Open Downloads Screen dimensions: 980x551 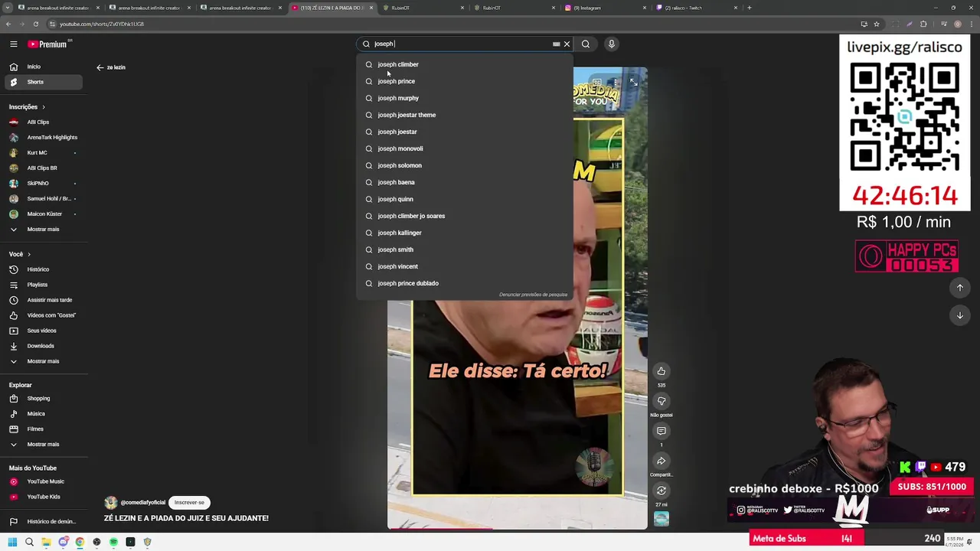click(44, 346)
